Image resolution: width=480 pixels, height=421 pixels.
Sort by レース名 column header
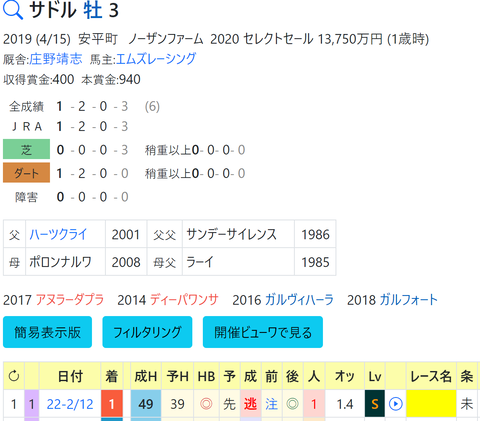pyautogui.click(x=431, y=376)
